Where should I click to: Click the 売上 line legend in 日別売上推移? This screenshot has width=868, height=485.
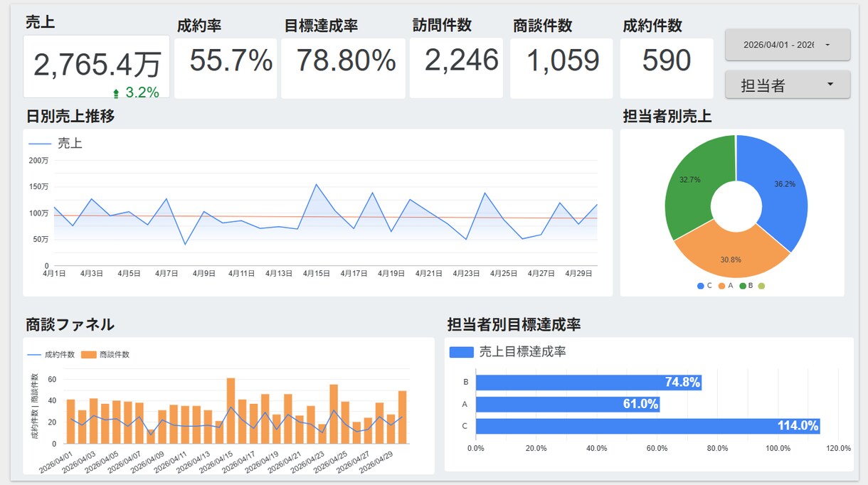[x=55, y=144]
